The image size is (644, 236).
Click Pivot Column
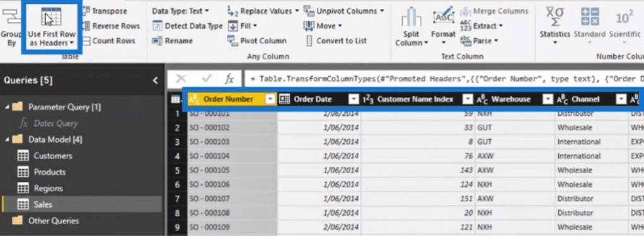[x=257, y=41]
